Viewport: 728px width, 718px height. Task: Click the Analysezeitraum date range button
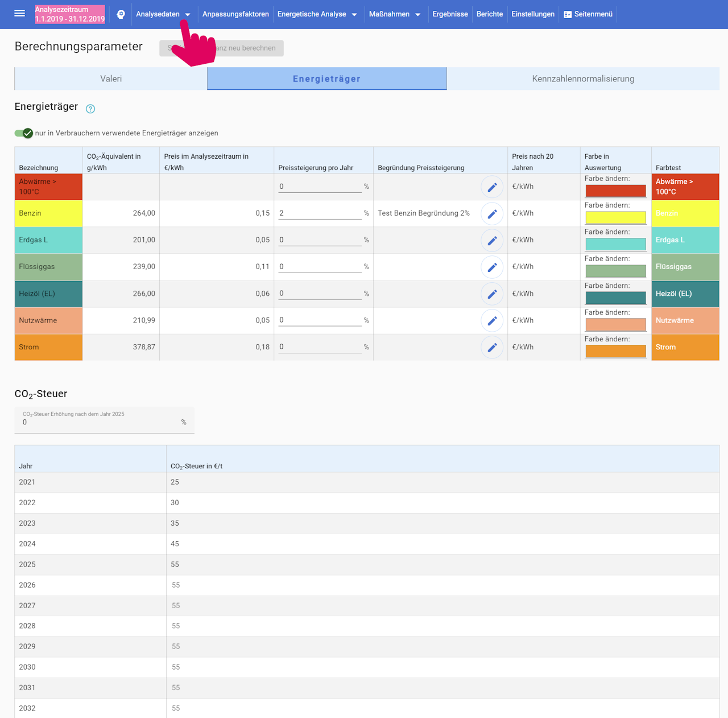70,14
